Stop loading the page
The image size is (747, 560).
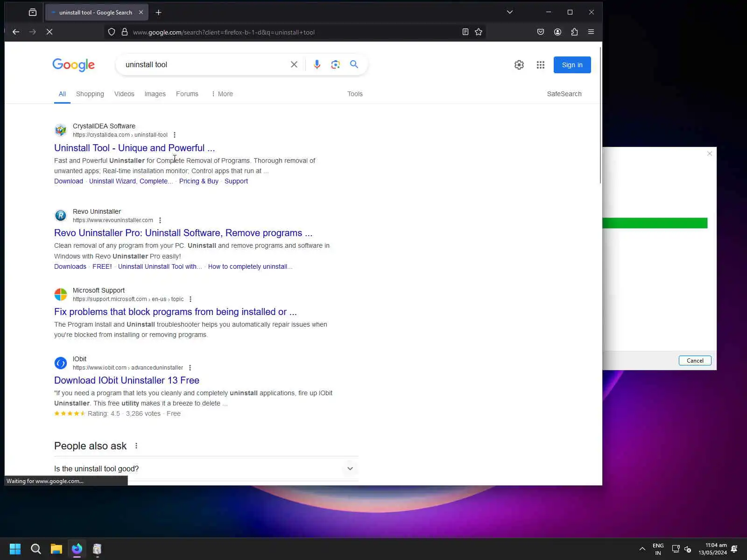click(49, 32)
